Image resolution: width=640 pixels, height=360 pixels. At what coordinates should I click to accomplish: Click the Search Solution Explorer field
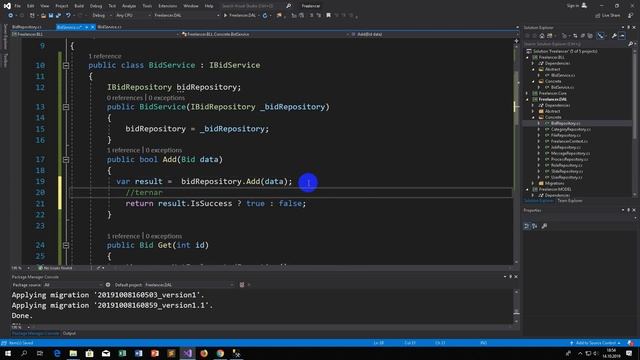click(x=579, y=44)
